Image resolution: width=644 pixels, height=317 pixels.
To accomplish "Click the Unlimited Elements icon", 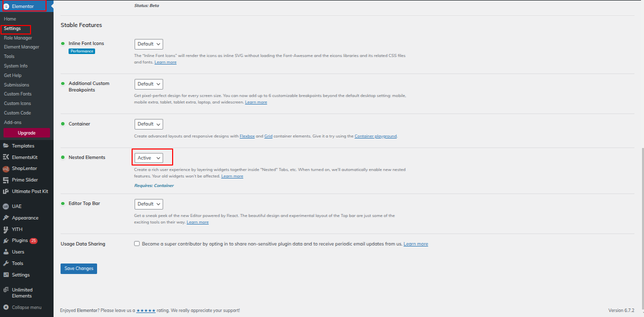I will click(x=6, y=289).
